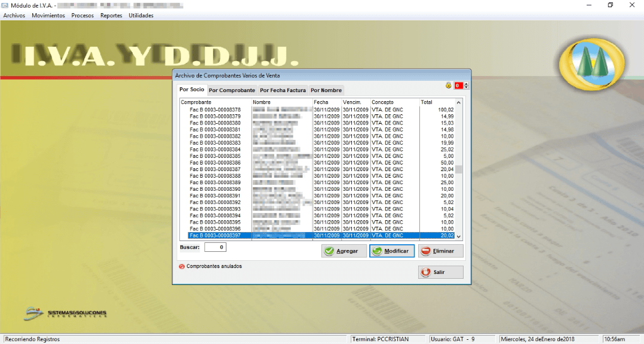Viewport: 644px width, 344px height.
Task: Open the Procesos menu
Action: [x=82, y=15]
